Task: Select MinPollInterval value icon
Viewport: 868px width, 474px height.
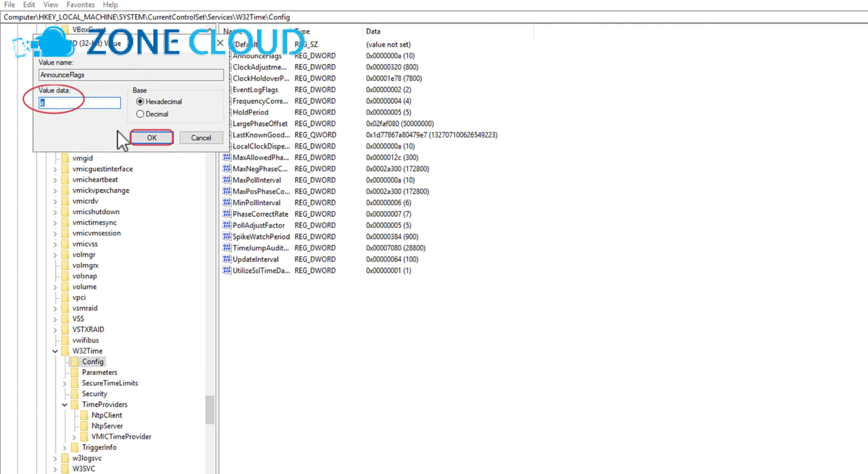Action: [x=227, y=203]
